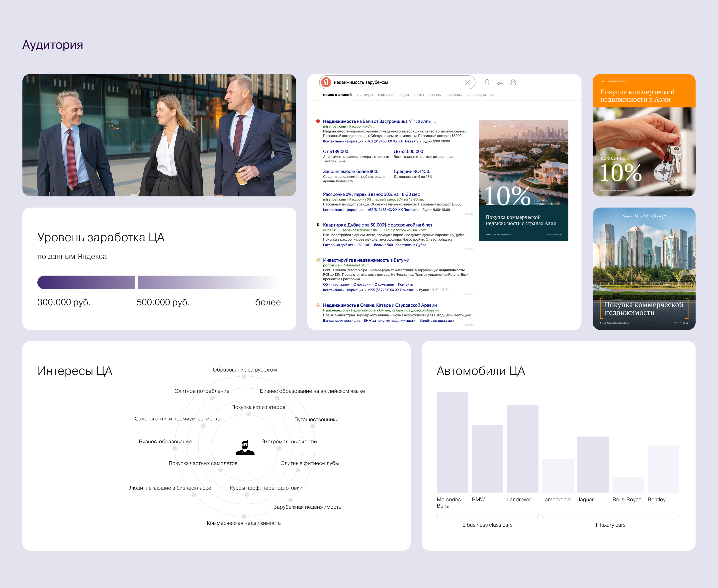718x588 pixels.
Task: Click the 300.000 руб. income bar segment
Action: click(x=86, y=282)
